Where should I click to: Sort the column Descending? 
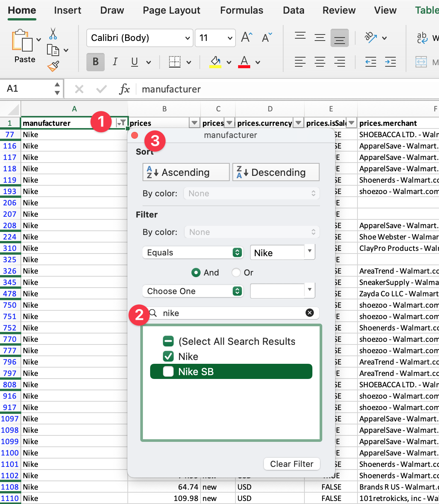(x=276, y=172)
